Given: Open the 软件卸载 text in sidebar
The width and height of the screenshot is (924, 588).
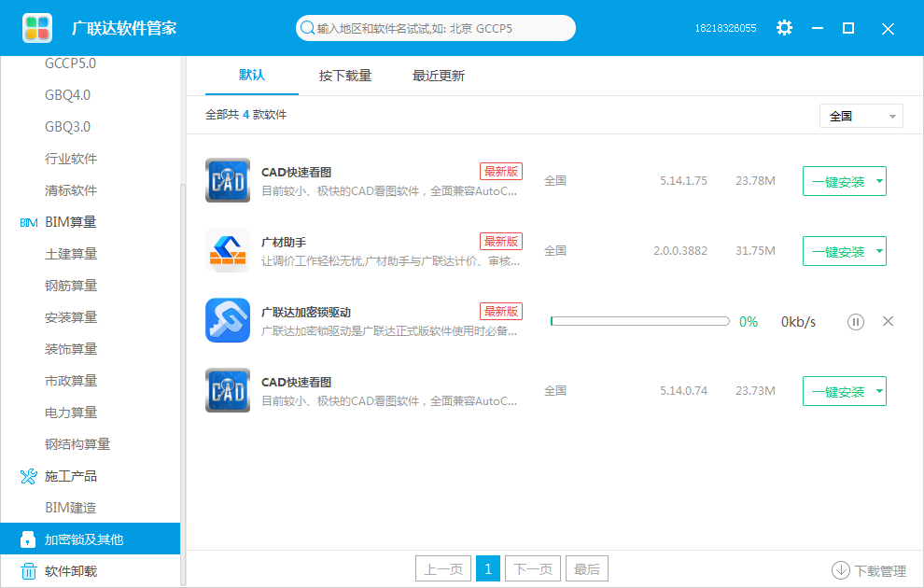Looking at the screenshot, I should [x=71, y=571].
